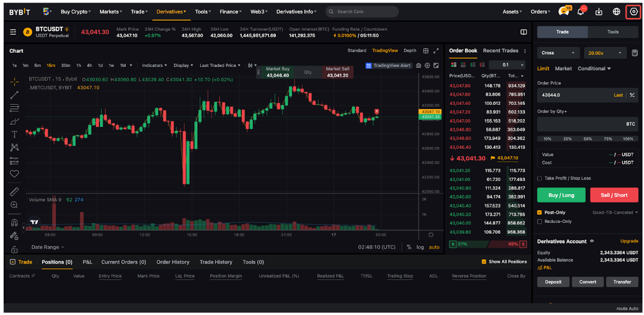Expand the Good-Till-Canceled dropdown
The image size is (644, 315).
point(615,212)
